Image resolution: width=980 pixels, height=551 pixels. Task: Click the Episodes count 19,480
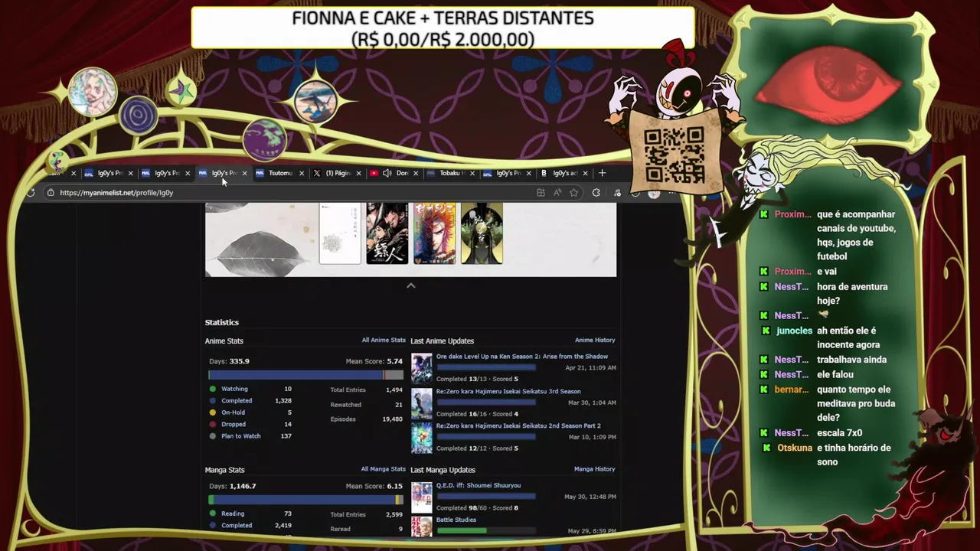pyautogui.click(x=393, y=419)
